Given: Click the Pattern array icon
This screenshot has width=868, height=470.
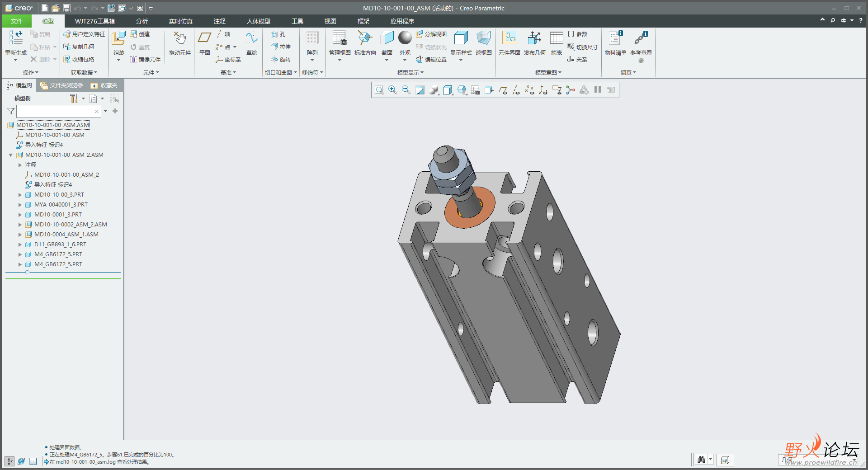Looking at the screenshot, I should (312, 38).
